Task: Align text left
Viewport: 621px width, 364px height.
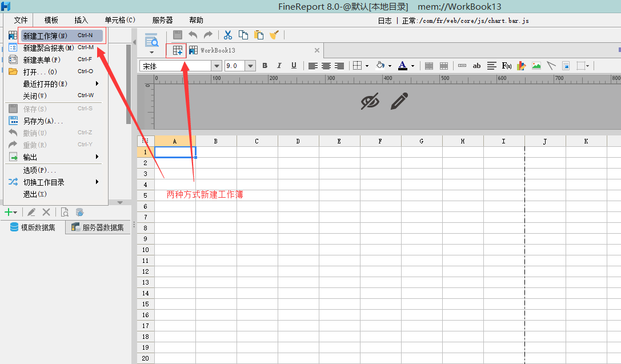Action: (x=313, y=66)
